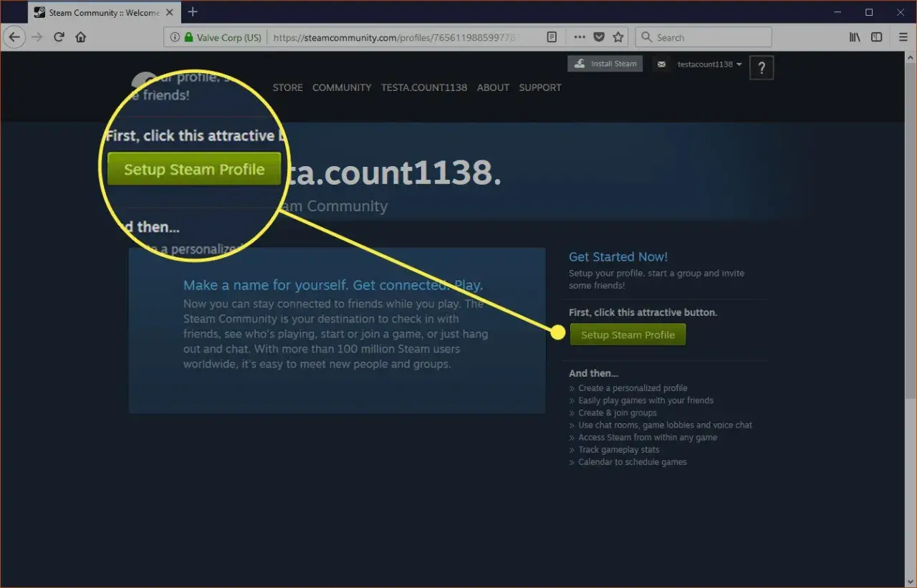
Task: Reload the current page
Action: pos(59,37)
